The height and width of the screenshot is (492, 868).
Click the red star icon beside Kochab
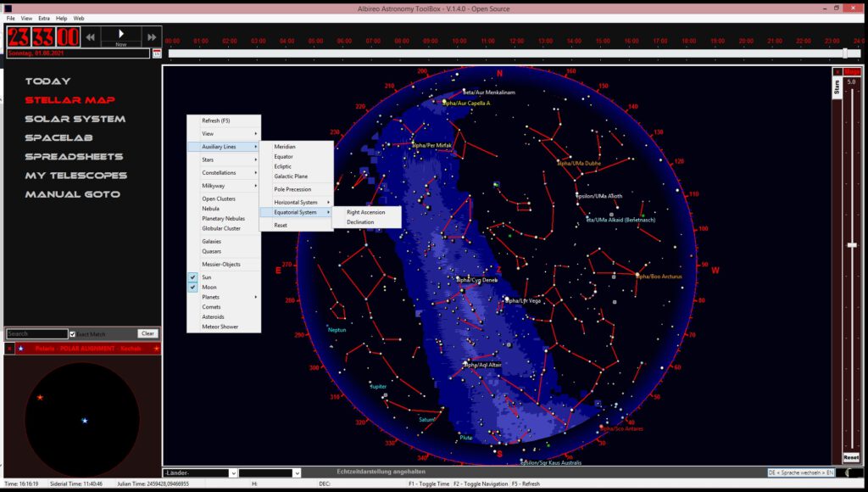156,349
